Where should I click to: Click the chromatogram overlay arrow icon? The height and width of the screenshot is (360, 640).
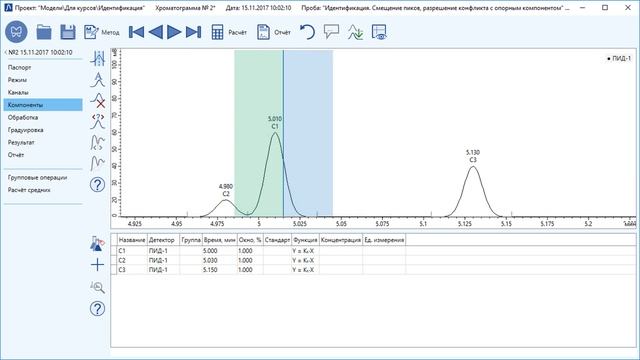click(x=356, y=32)
